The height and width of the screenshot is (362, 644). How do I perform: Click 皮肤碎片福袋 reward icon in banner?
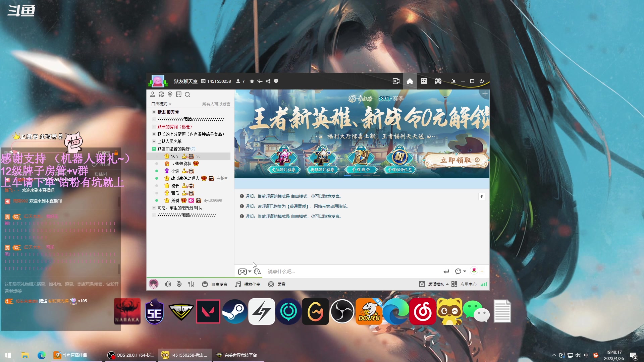pos(284,159)
